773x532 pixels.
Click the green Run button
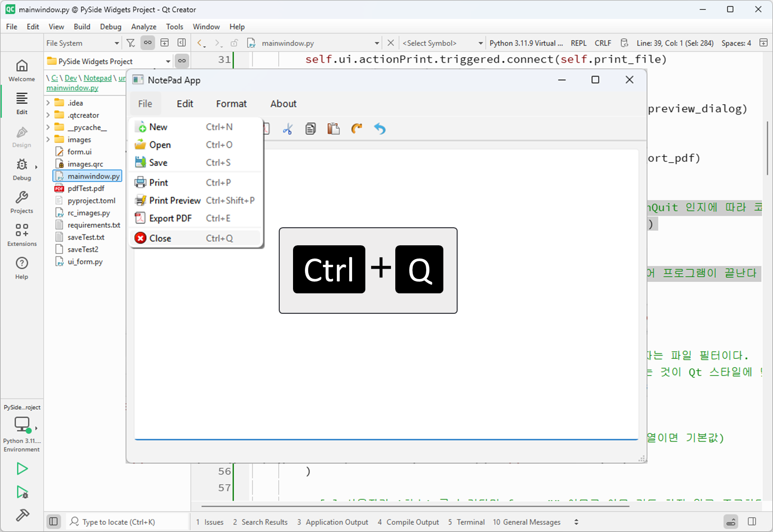click(22, 469)
